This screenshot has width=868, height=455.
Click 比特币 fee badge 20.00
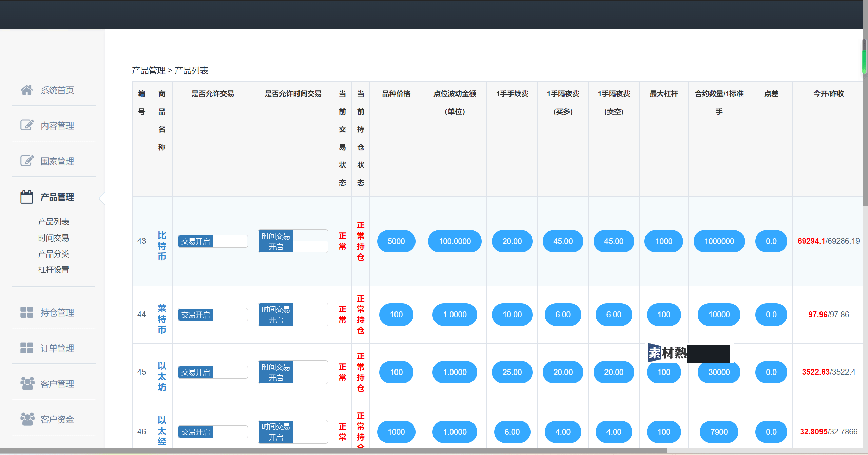point(512,241)
